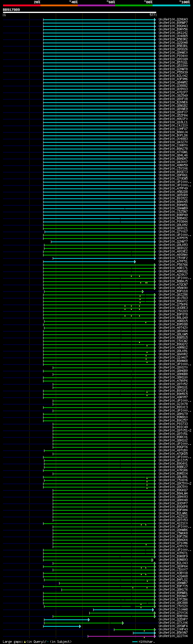Image resolution: width=193 pixels, height=644 pixels.
Task: Select UniRef100_O23078 hit label
Action: [173, 404]
